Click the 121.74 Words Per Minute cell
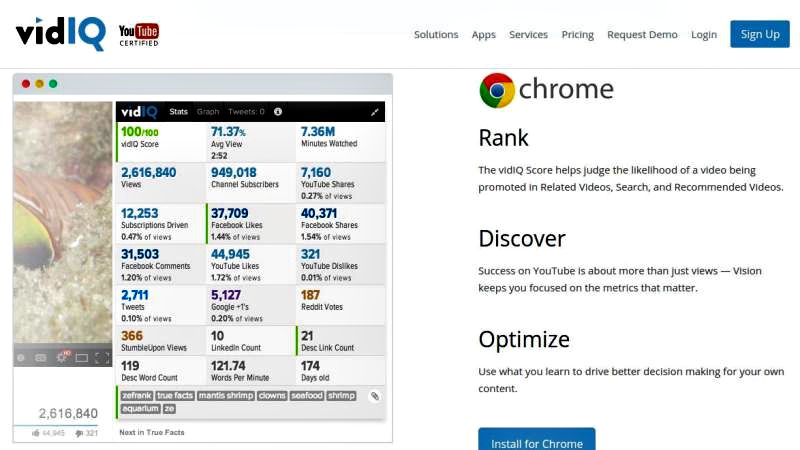 [251, 371]
